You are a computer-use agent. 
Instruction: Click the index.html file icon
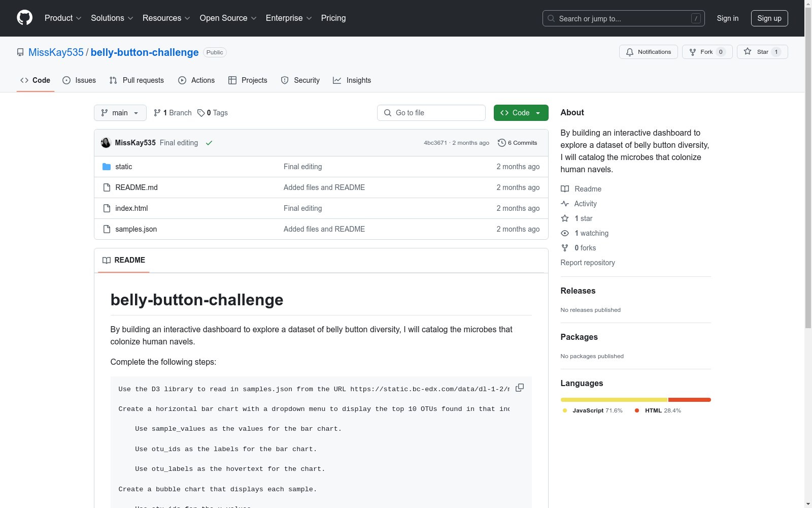click(x=107, y=208)
